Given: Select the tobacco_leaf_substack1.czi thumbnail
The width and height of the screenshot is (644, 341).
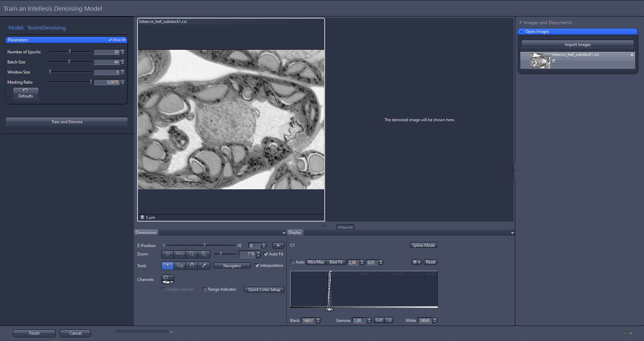Looking at the screenshot, I should coord(539,60).
